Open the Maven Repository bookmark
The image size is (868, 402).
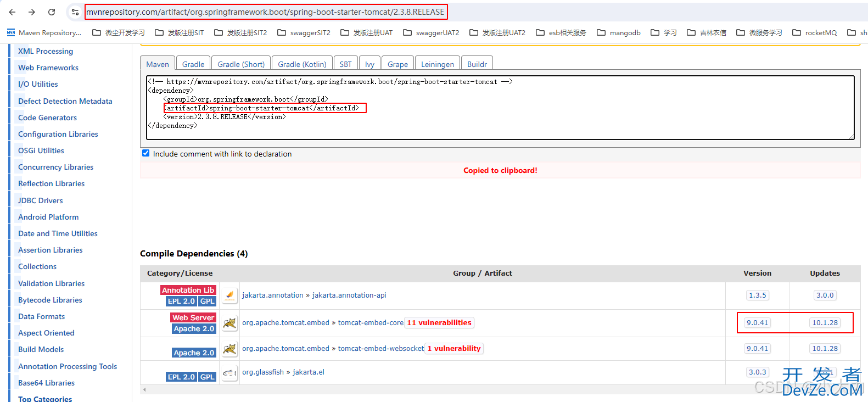(44, 32)
